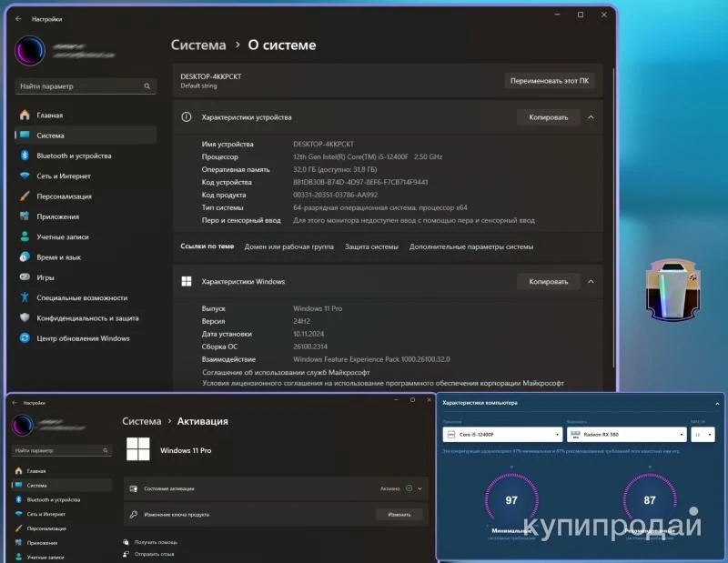Open the Дополнительные параметры системы link
The width and height of the screenshot is (728, 563).
coord(470,246)
